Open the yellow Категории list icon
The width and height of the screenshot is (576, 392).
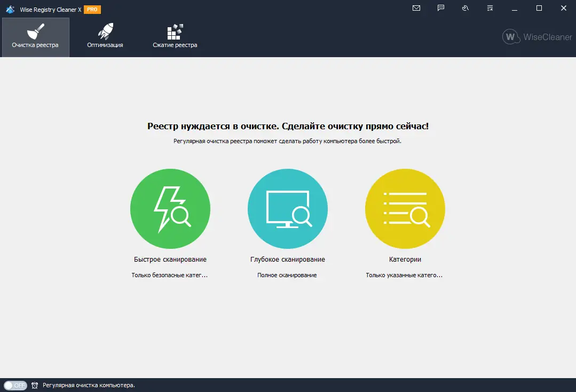405,209
